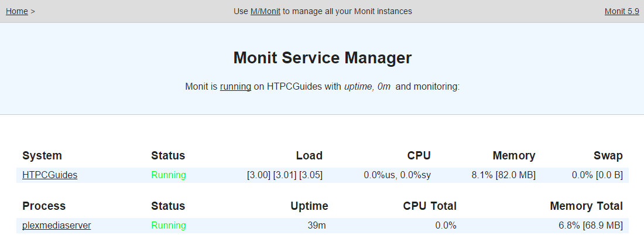This screenshot has width=644, height=245.
Task: Click the CPU column header in the System table
Action: click(x=419, y=155)
